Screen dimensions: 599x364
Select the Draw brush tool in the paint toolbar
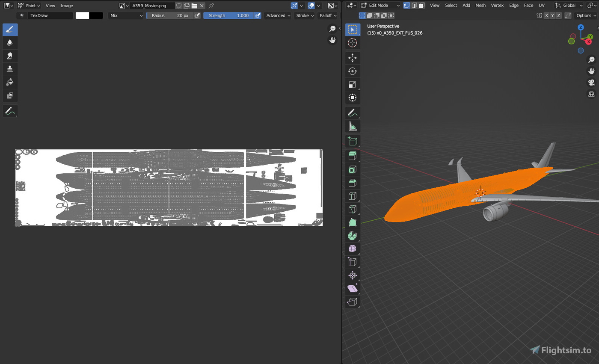(10, 30)
